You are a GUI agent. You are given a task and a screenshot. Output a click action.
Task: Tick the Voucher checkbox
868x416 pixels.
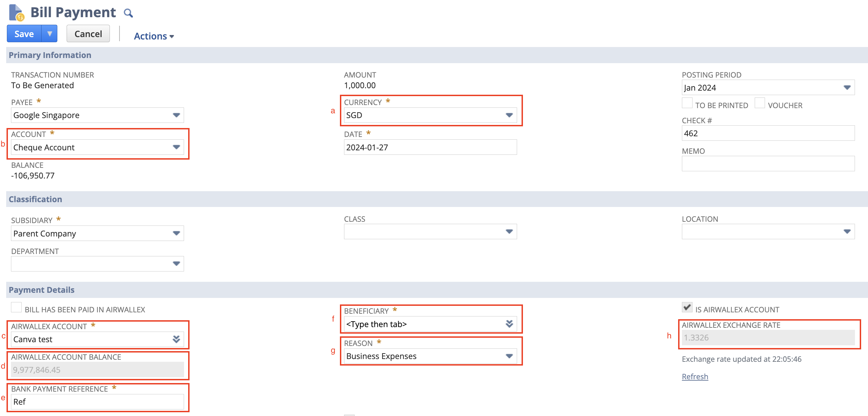(x=759, y=103)
